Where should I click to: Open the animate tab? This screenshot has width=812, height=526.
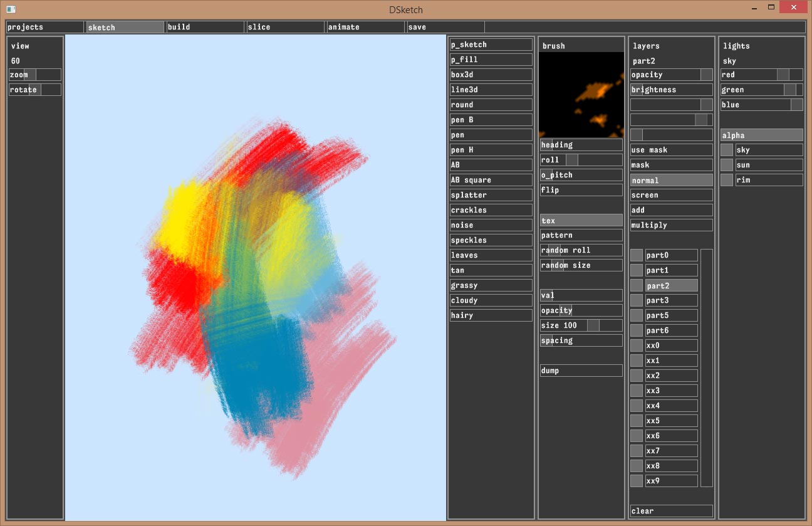click(x=365, y=27)
